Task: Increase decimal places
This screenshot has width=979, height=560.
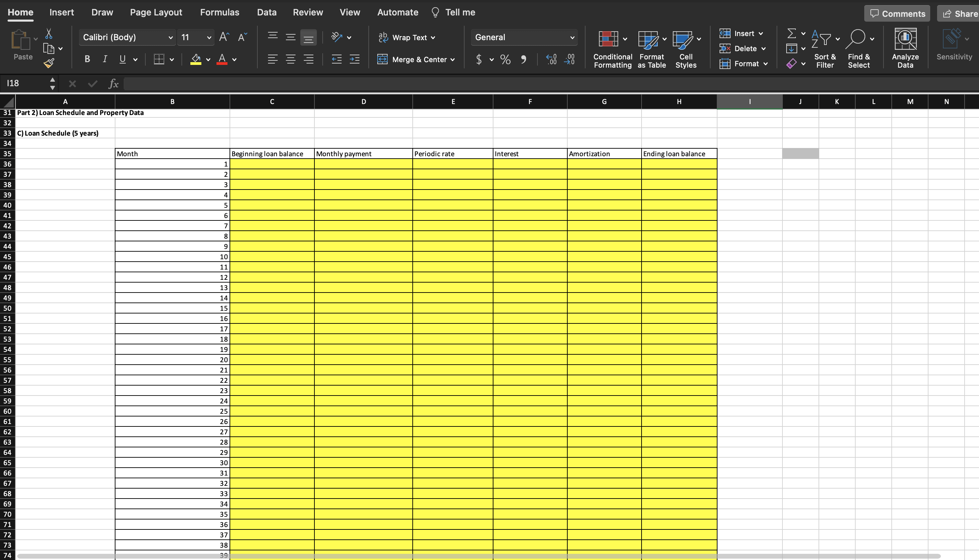Action: pyautogui.click(x=551, y=59)
